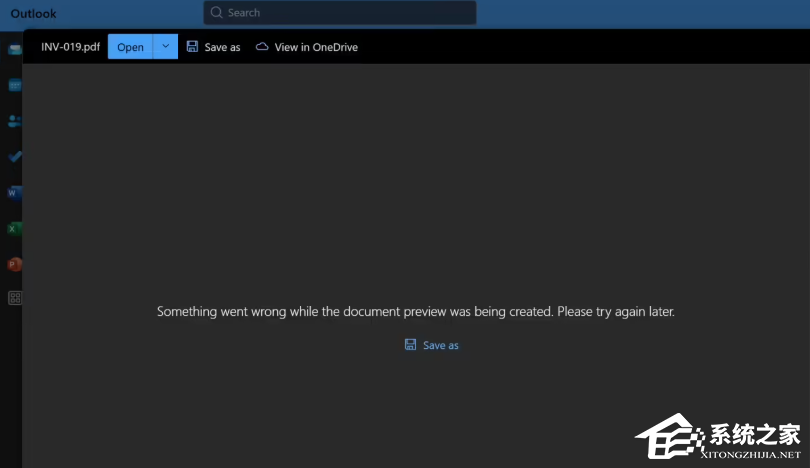The height and width of the screenshot is (468, 810).
Task: Click the Search input field
Action: point(340,12)
